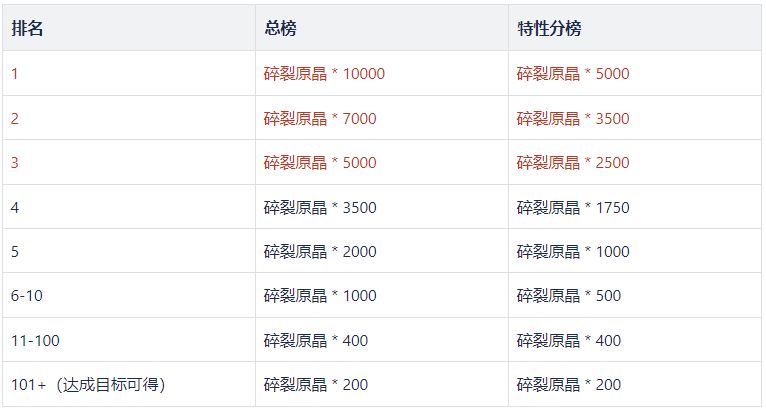766x411 pixels.
Task: Click the 特性分榜 column header
Action: pos(549,28)
